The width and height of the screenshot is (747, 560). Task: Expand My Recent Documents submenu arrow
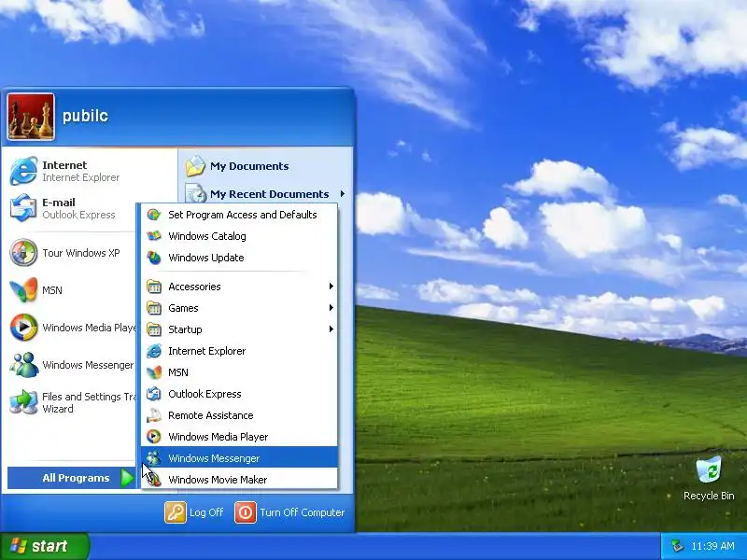coord(343,194)
